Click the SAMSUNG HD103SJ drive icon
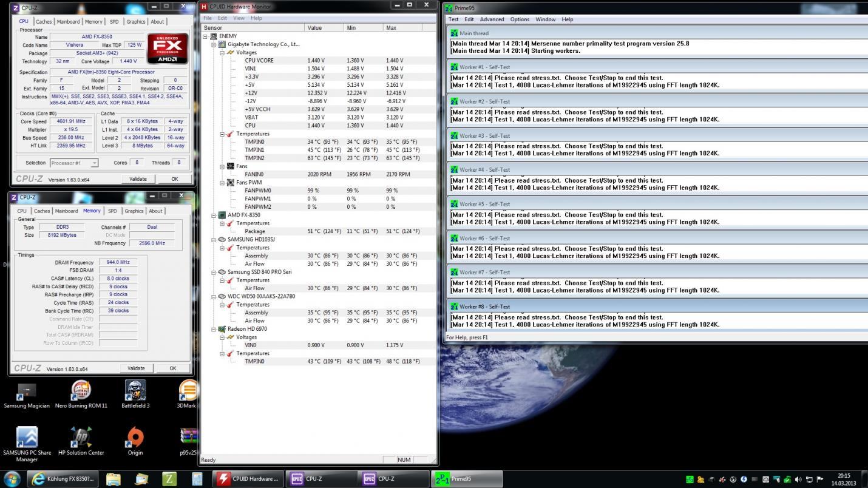This screenshot has width=868, height=488. point(222,239)
